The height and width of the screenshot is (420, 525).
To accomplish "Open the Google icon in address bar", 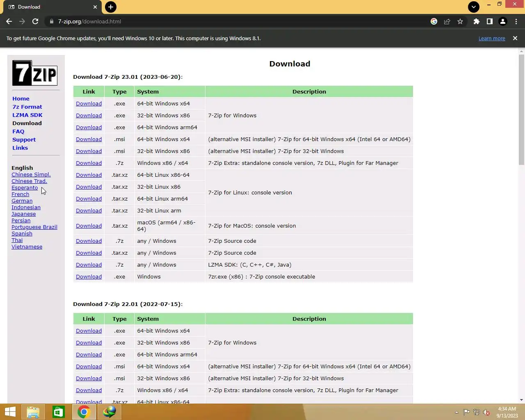I will coord(434,21).
